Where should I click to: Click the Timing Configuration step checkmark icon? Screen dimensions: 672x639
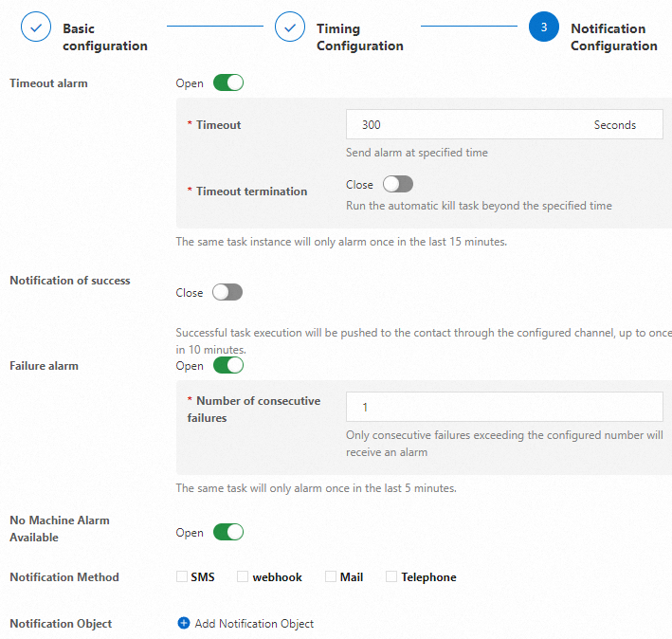(290, 27)
